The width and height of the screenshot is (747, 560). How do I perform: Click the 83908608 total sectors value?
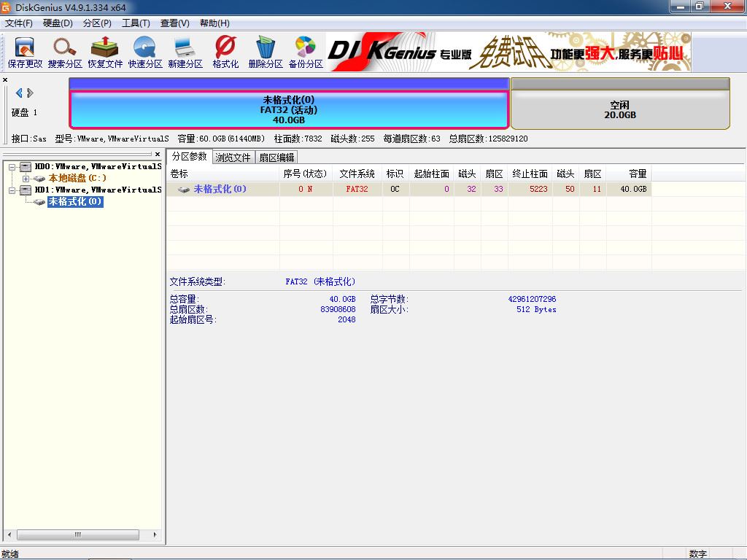click(x=338, y=309)
